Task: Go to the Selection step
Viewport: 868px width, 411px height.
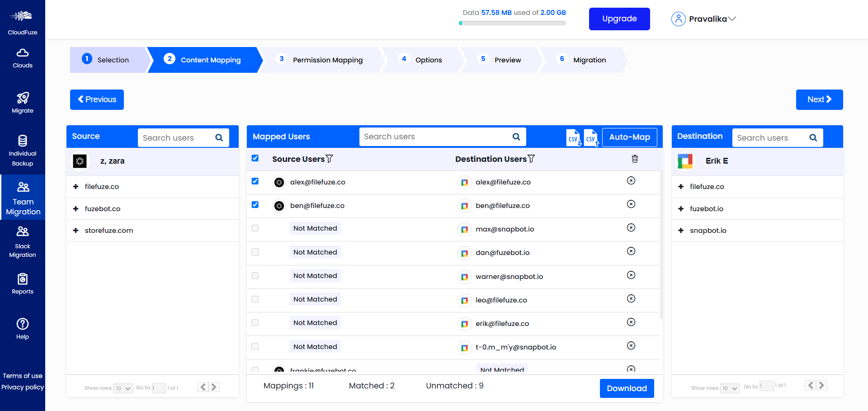Action: (108, 60)
